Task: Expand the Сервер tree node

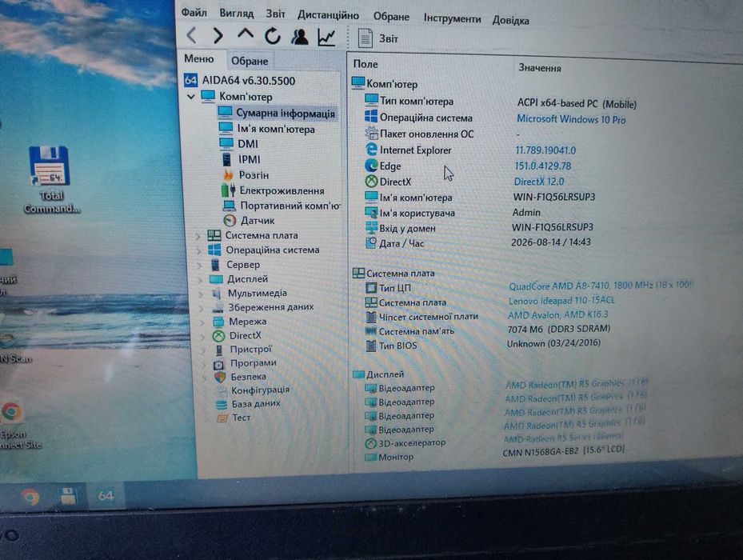Action: [199, 265]
